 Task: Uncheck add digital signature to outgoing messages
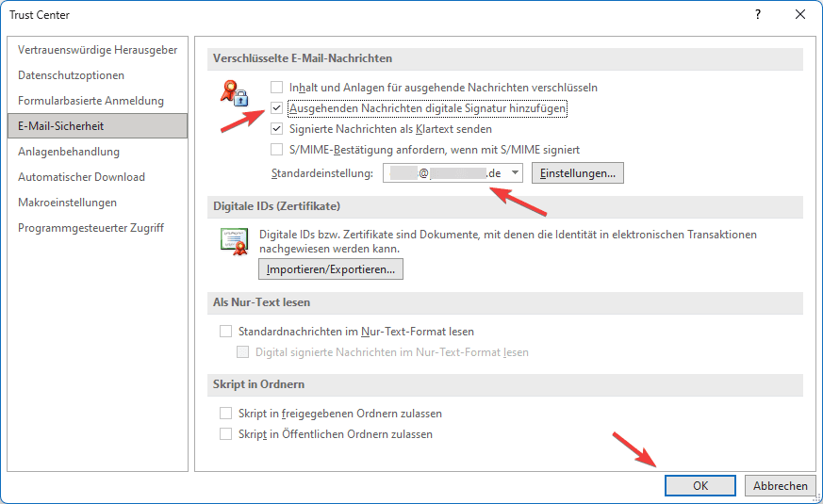[277, 108]
